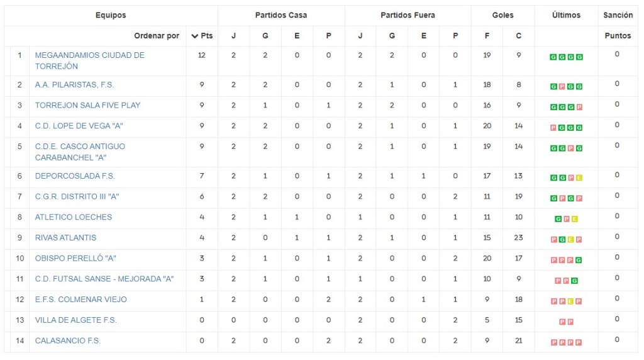This screenshot has height=360, width=644.
Task: Click the Partidos Casa header
Action: [x=281, y=15]
